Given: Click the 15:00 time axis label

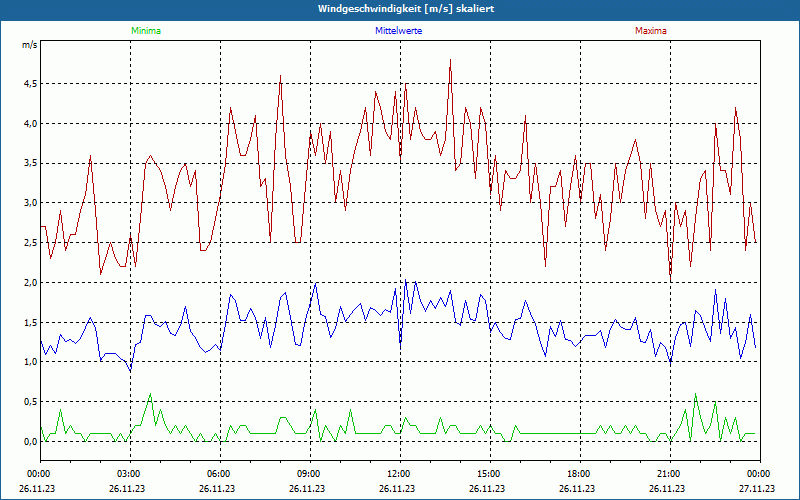Looking at the screenshot, I should tap(490, 474).
